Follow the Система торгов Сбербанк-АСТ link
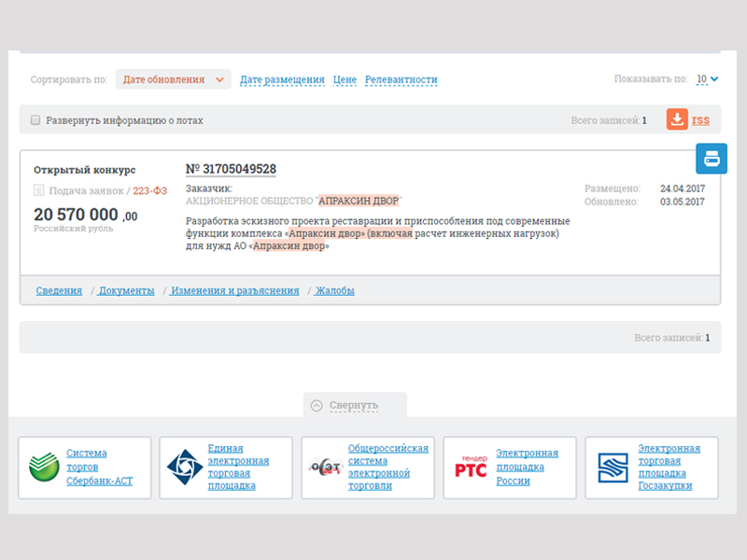The height and width of the screenshot is (560, 747). (x=100, y=468)
